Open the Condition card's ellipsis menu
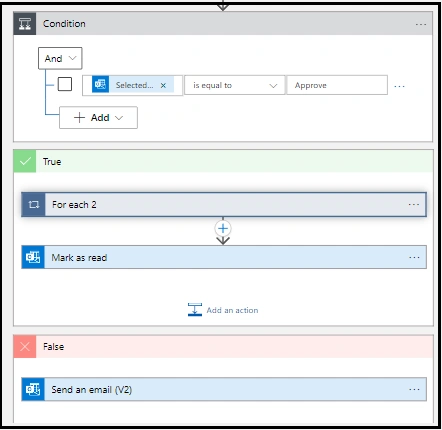This screenshot has height=430, width=442. [421, 24]
